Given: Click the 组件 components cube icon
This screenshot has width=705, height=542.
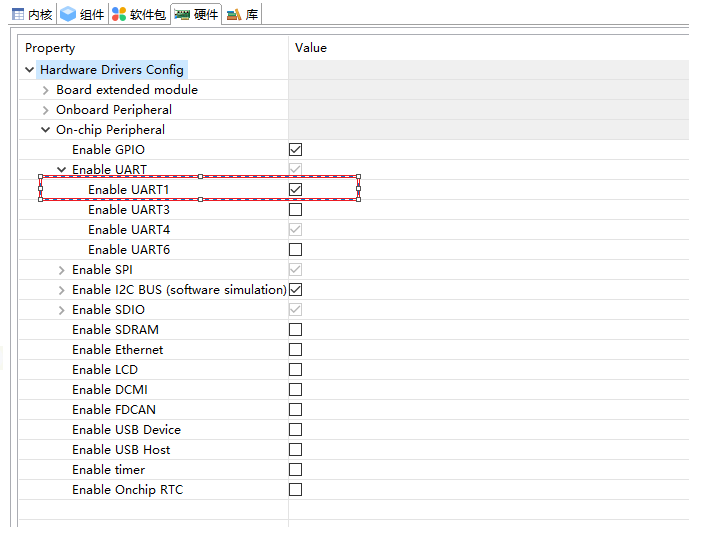Looking at the screenshot, I should click(68, 14).
